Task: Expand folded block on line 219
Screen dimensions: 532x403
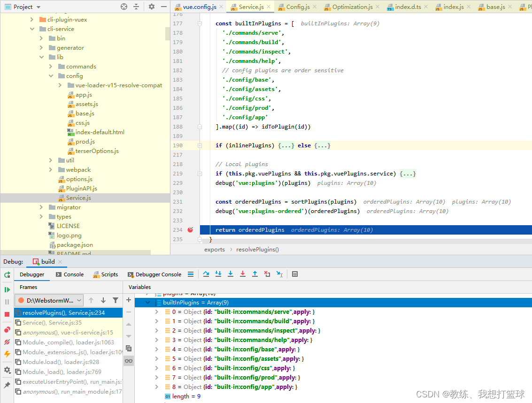Action: click(200, 174)
